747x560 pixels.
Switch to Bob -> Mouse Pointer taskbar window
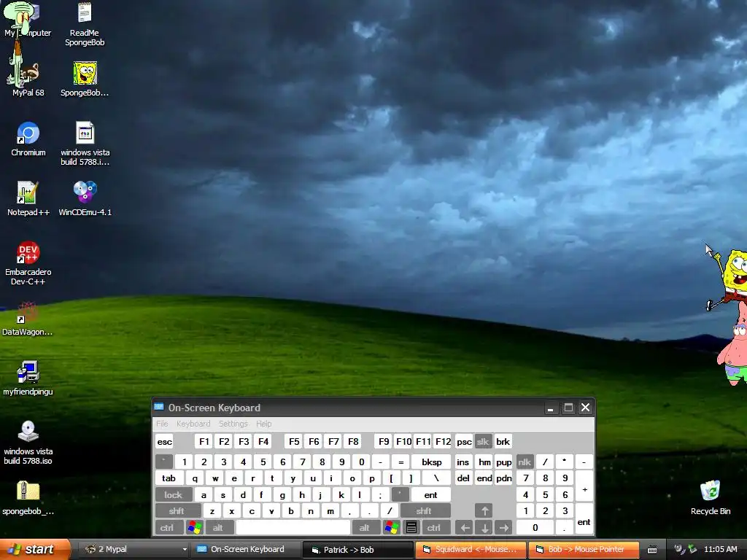pos(584,550)
